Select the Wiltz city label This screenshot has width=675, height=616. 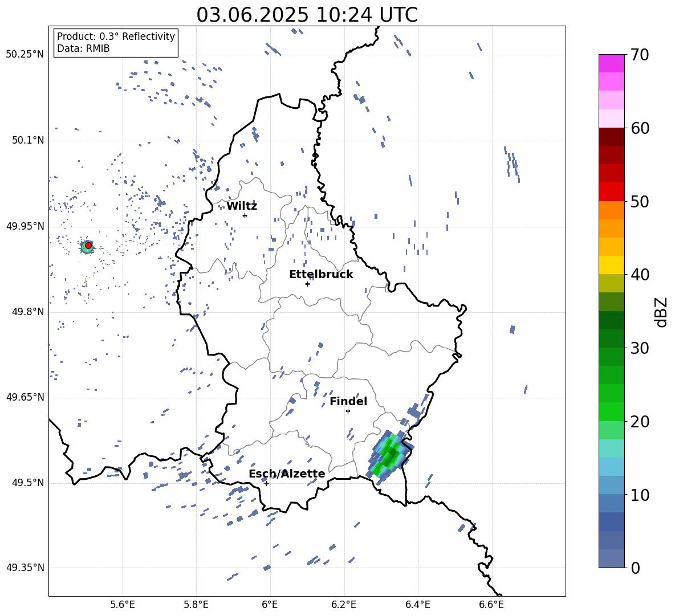pos(242,206)
